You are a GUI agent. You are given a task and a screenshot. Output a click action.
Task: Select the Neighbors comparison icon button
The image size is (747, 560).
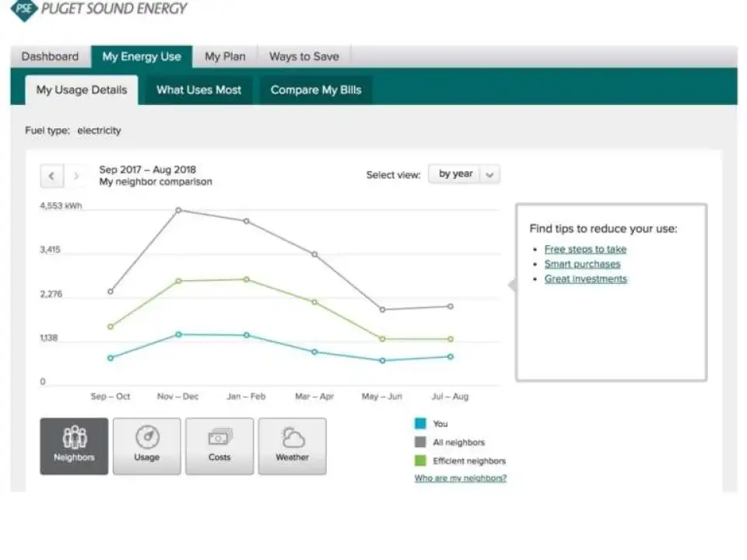point(74,446)
